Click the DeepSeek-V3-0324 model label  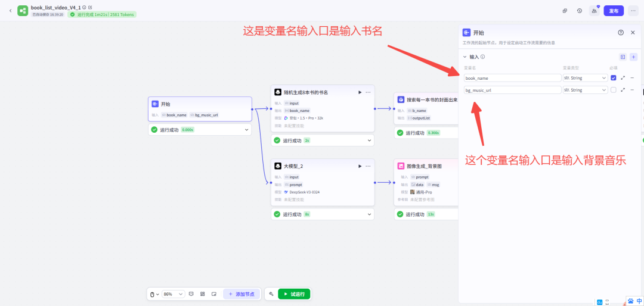click(x=304, y=192)
